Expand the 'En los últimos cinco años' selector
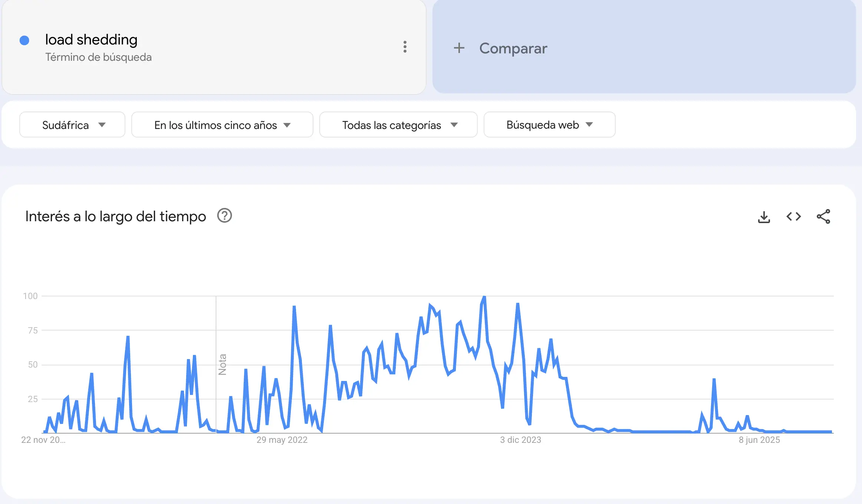 (222, 125)
